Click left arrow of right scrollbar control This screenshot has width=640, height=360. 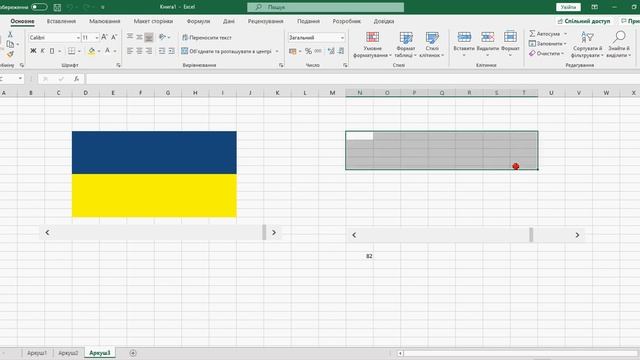coord(354,235)
